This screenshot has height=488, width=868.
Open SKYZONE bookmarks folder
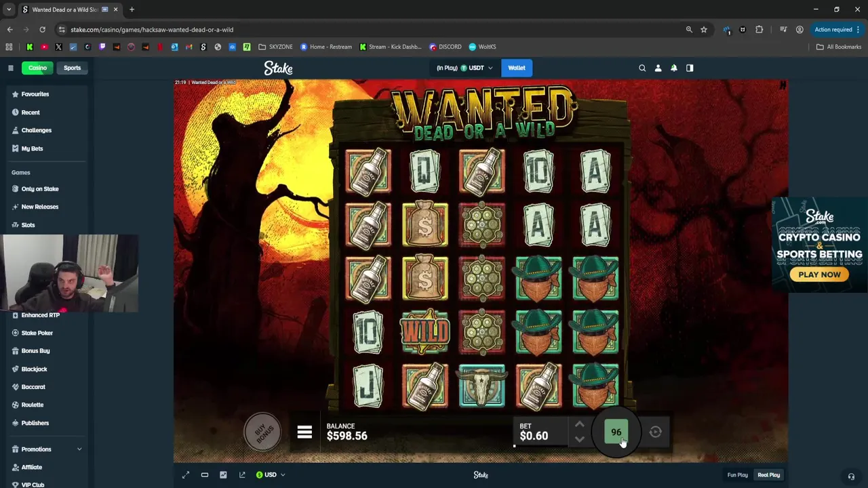tap(275, 47)
